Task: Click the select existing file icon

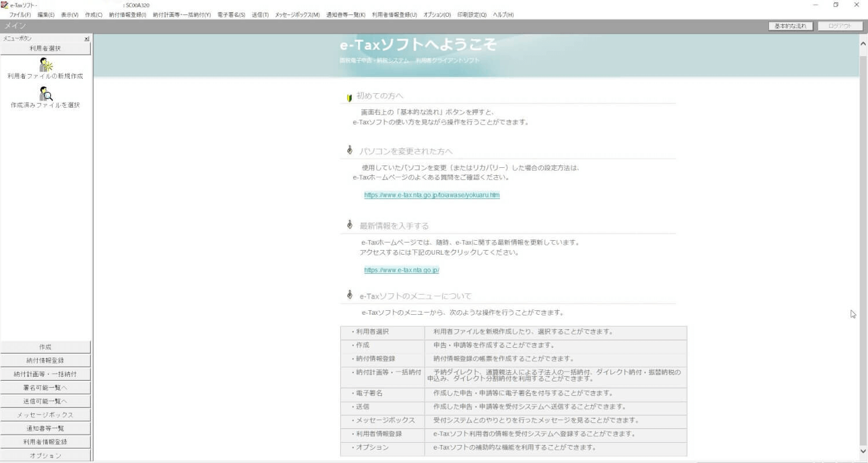Action: (46, 94)
